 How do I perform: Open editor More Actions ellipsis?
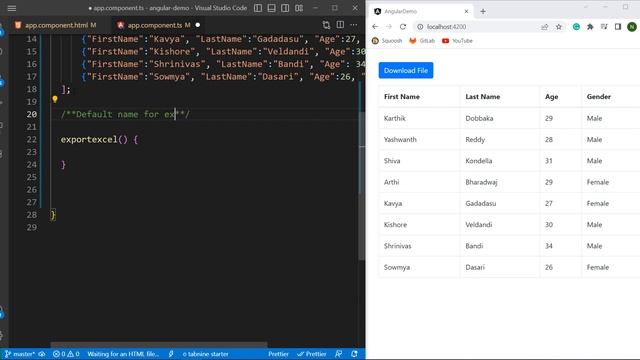pyautogui.click(x=353, y=25)
